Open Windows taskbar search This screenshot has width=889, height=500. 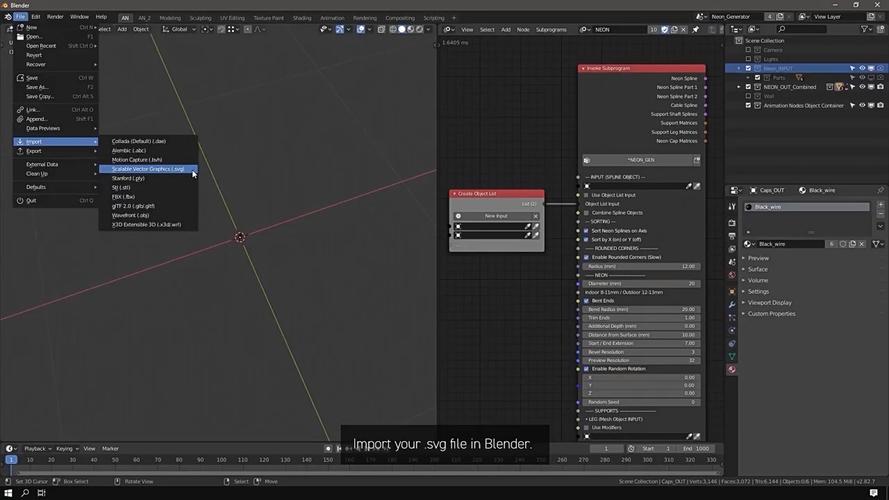coord(25,493)
